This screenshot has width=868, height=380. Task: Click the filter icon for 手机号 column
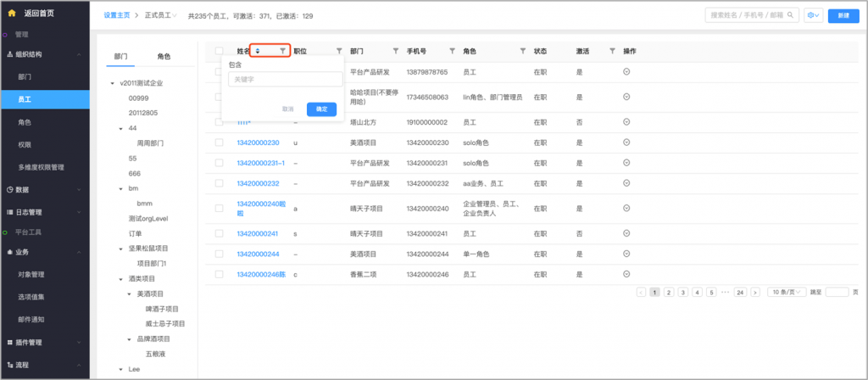(x=452, y=51)
